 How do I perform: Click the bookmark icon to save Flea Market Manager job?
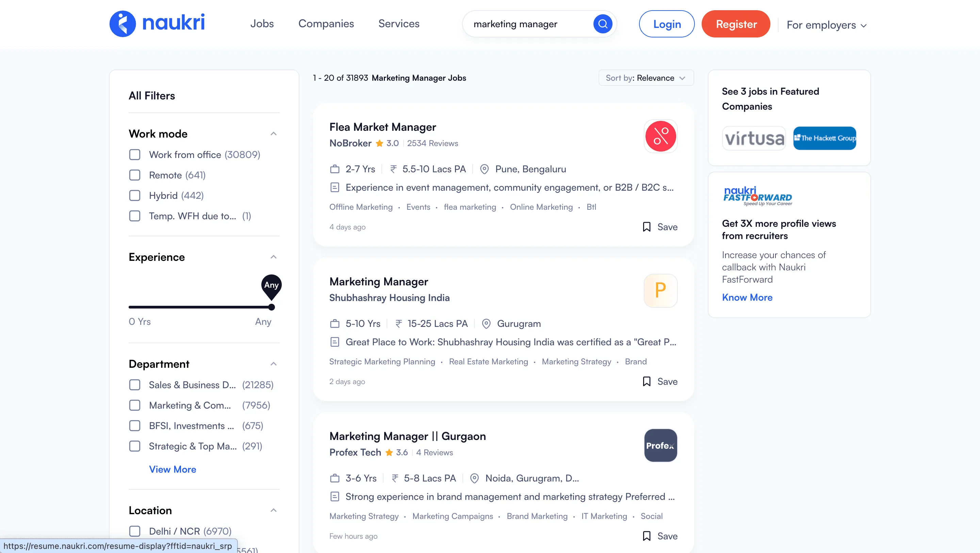tap(647, 226)
